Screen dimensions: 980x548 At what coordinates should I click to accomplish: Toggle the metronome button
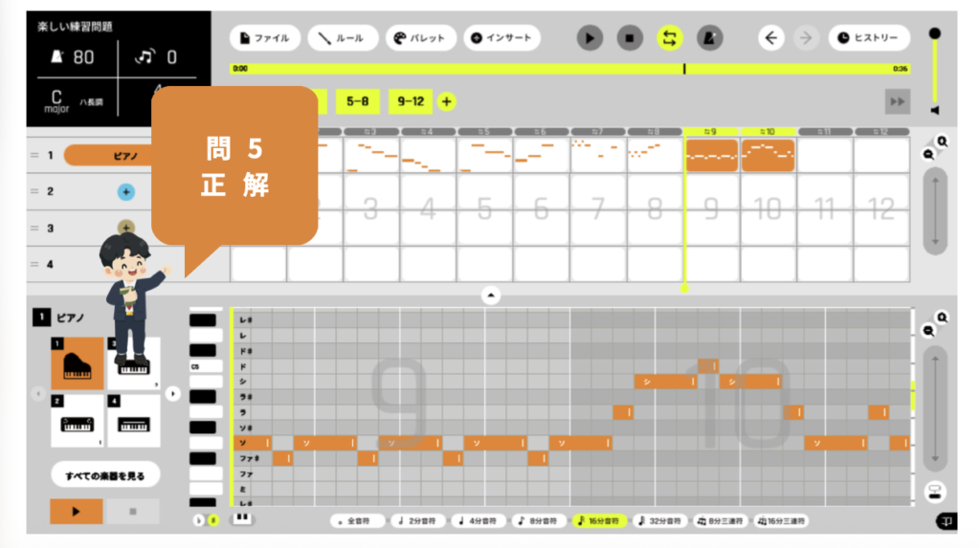[x=709, y=38]
